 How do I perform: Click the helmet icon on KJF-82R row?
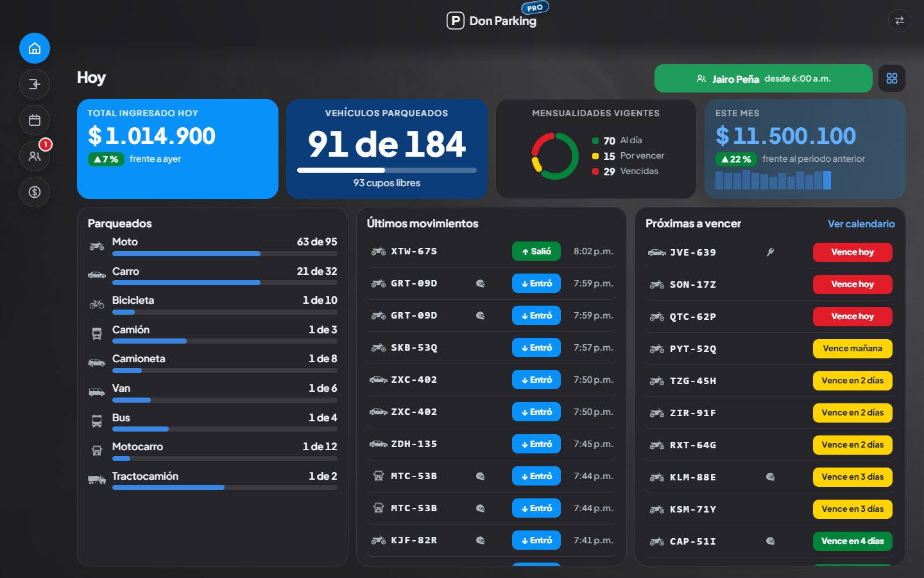[480, 540]
